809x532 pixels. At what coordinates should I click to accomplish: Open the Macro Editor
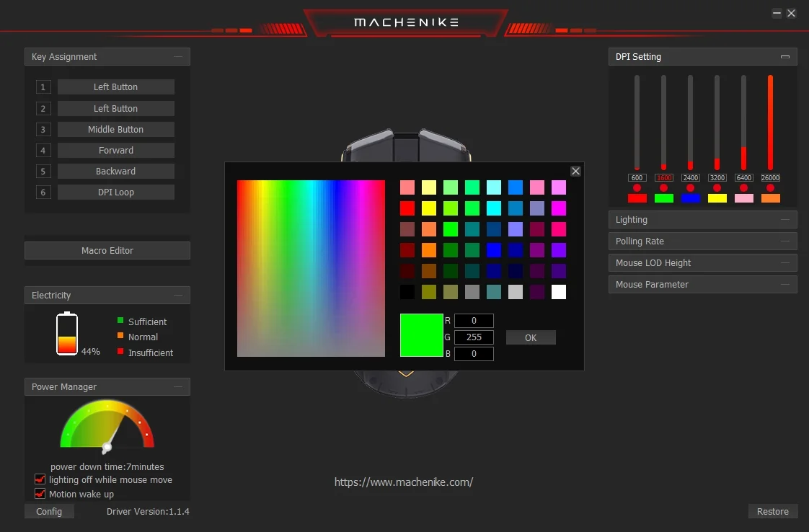107,250
